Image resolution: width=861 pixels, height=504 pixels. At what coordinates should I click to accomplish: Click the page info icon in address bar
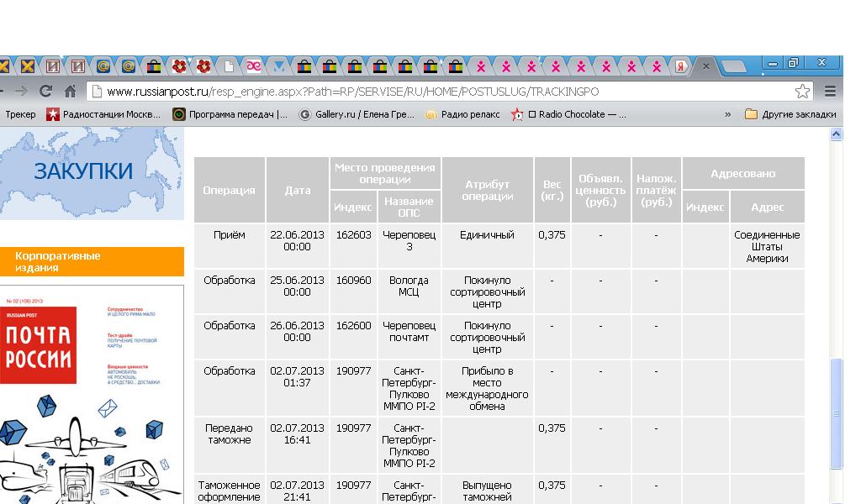coord(97,91)
